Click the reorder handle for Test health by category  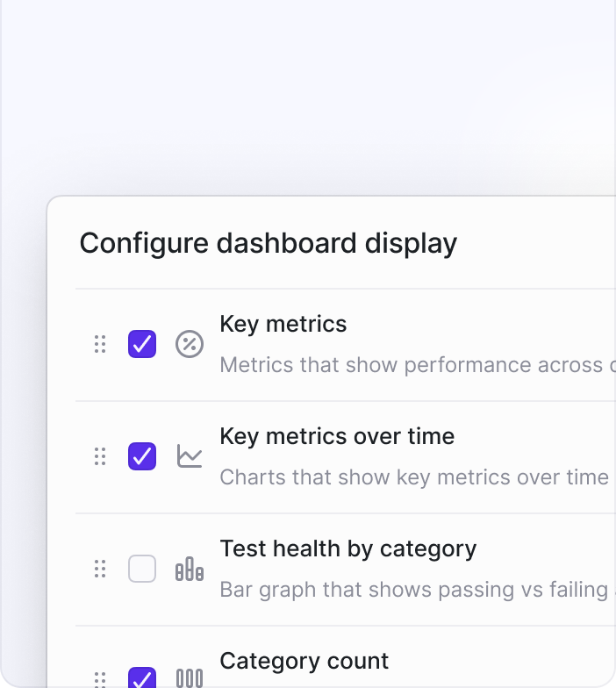tap(100, 569)
